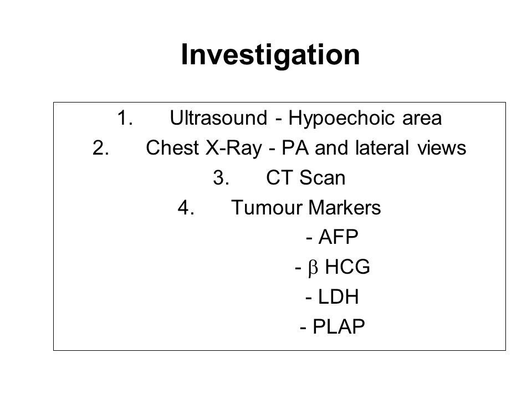Click the list number 4.
Viewport: 532px width, 399px height.
coord(186,207)
